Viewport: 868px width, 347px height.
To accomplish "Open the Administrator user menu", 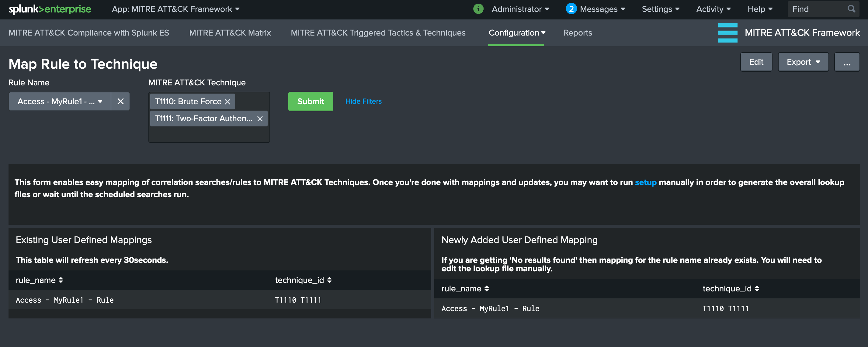I will click(520, 9).
